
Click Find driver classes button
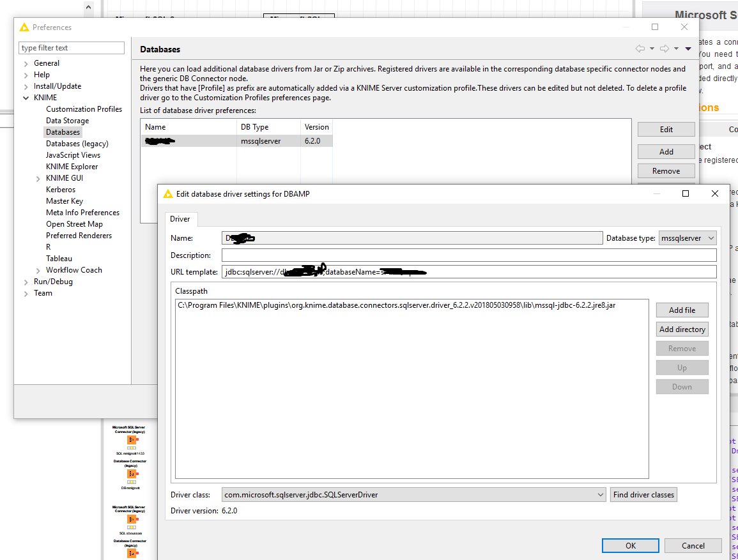[643, 494]
